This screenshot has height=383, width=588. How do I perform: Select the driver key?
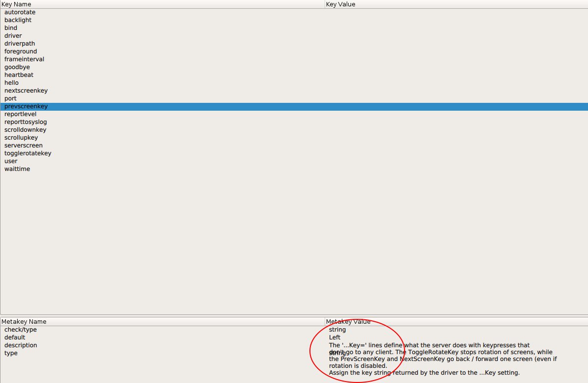[x=13, y=35]
